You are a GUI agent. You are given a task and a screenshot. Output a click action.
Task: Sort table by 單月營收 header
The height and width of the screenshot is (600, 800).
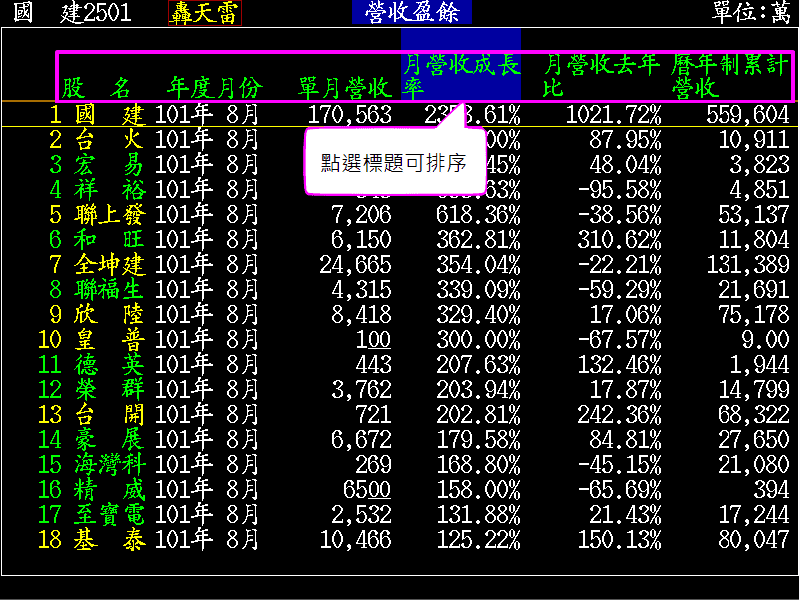(x=345, y=88)
